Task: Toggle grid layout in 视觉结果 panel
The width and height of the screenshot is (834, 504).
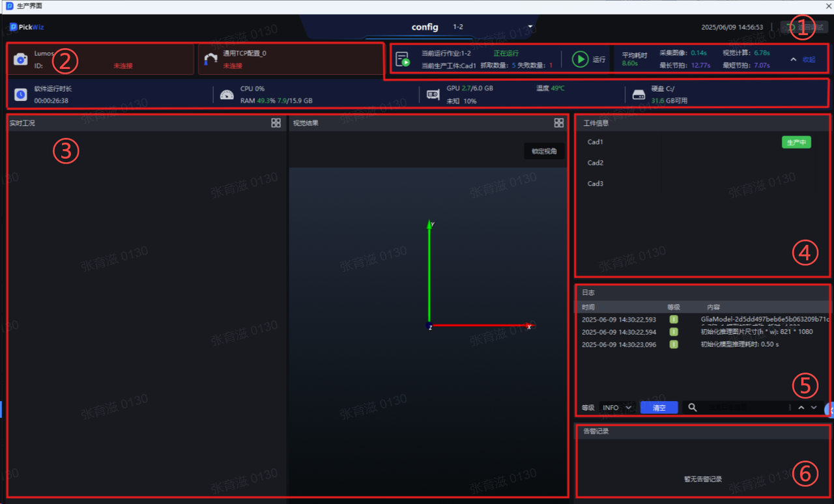Action: (558, 123)
